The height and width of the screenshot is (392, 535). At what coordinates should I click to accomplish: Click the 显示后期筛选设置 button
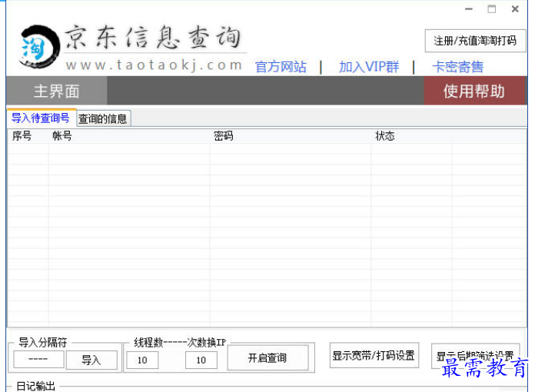475,356
